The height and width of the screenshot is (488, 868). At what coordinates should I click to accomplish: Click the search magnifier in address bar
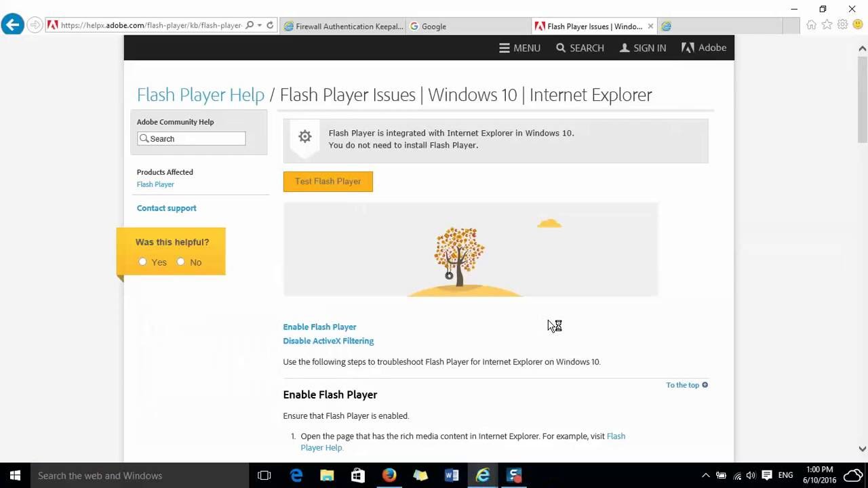point(250,26)
